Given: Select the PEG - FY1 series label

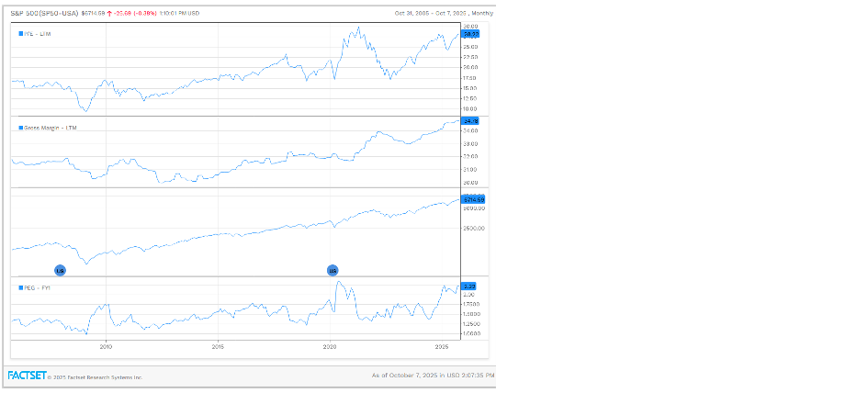Looking at the screenshot, I should click(39, 287).
